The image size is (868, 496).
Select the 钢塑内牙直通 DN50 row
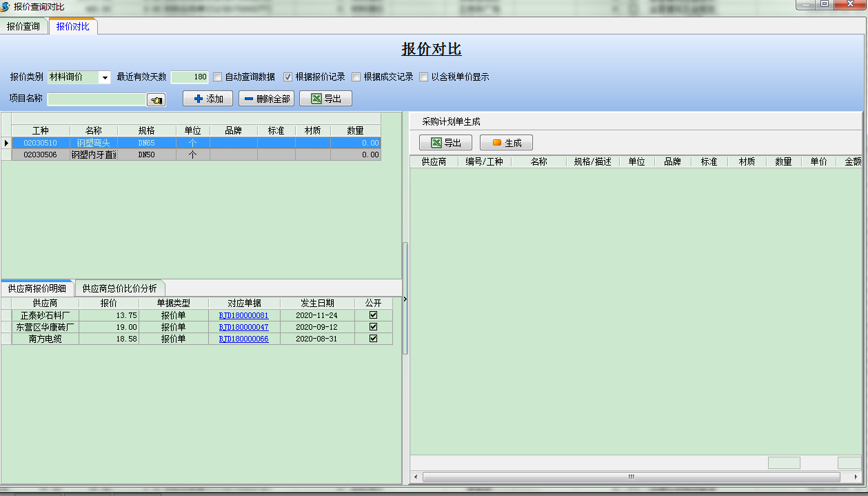pyautogui.click(x=94, y=155)
